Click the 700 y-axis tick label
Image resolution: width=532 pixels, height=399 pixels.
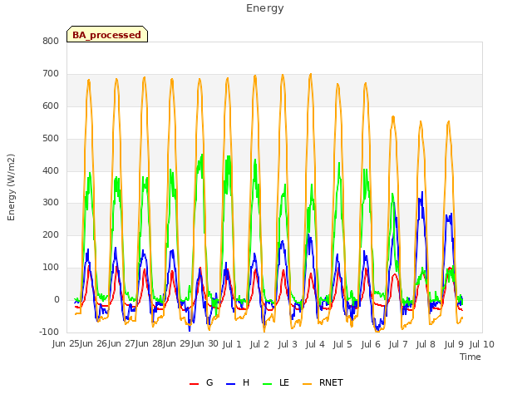pyautogui.click(x=51, y=73)
